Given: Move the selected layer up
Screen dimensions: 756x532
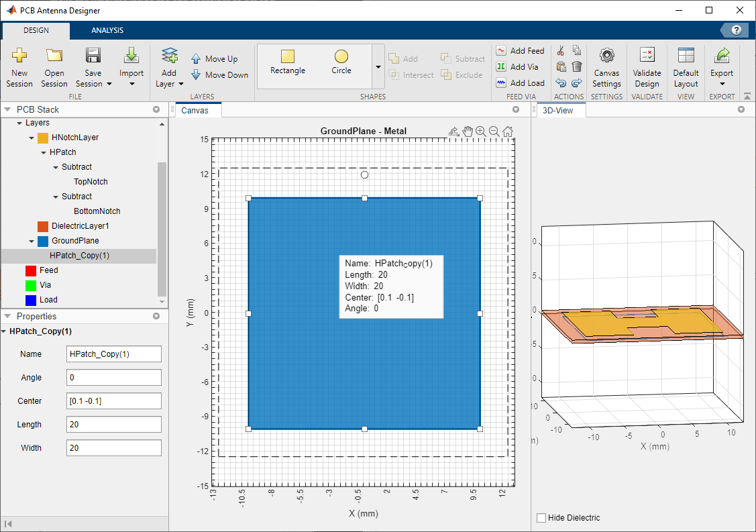Looking at the screenshot, I should [215, 59].
